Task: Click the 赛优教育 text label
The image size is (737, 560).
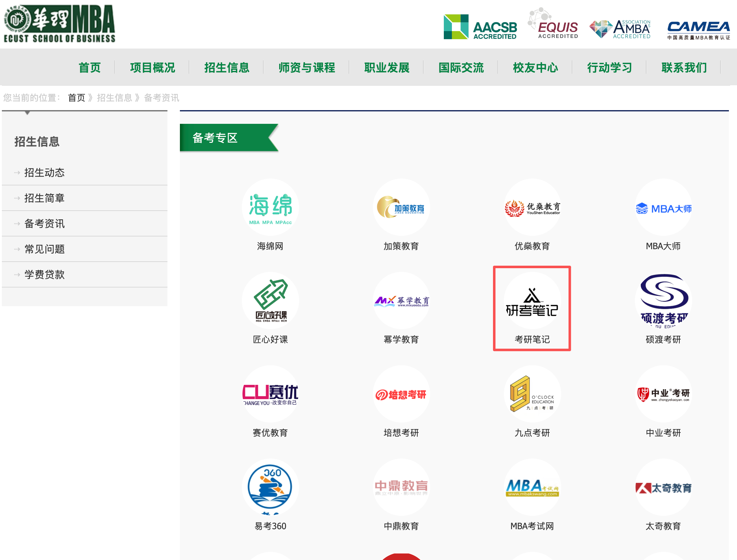Action: 270,433
